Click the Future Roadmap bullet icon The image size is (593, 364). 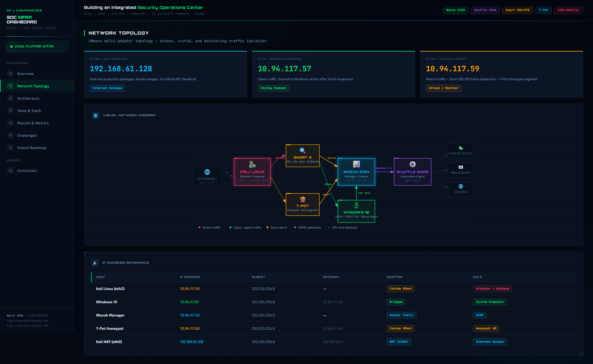click(x=11, y=147)
